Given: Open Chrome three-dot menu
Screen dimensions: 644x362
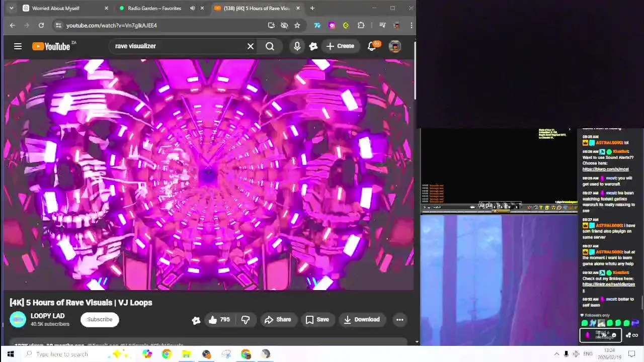Looking at the screenshot, I should 411,25.
